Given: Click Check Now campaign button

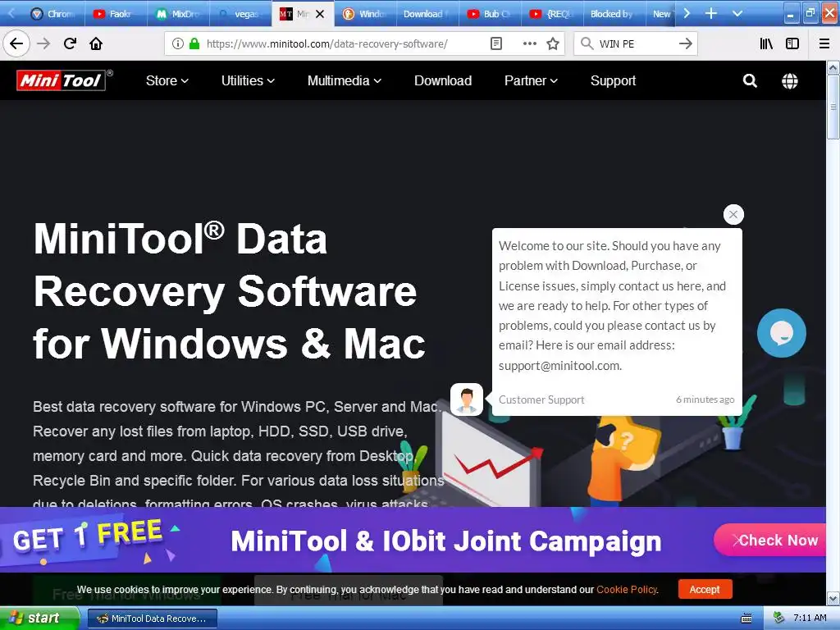Looking at the screenshot, I should click(x=771, y=540).
